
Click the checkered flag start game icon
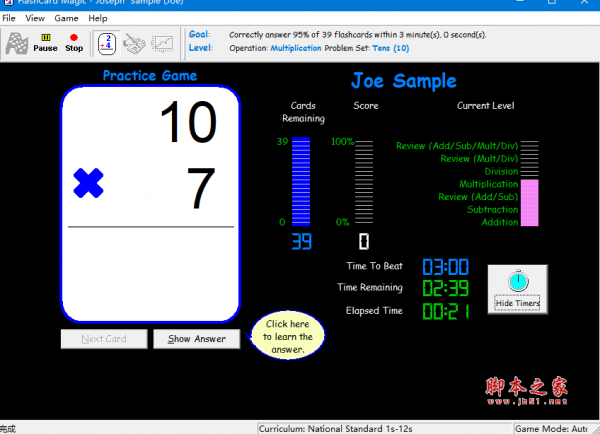(16, 44)
